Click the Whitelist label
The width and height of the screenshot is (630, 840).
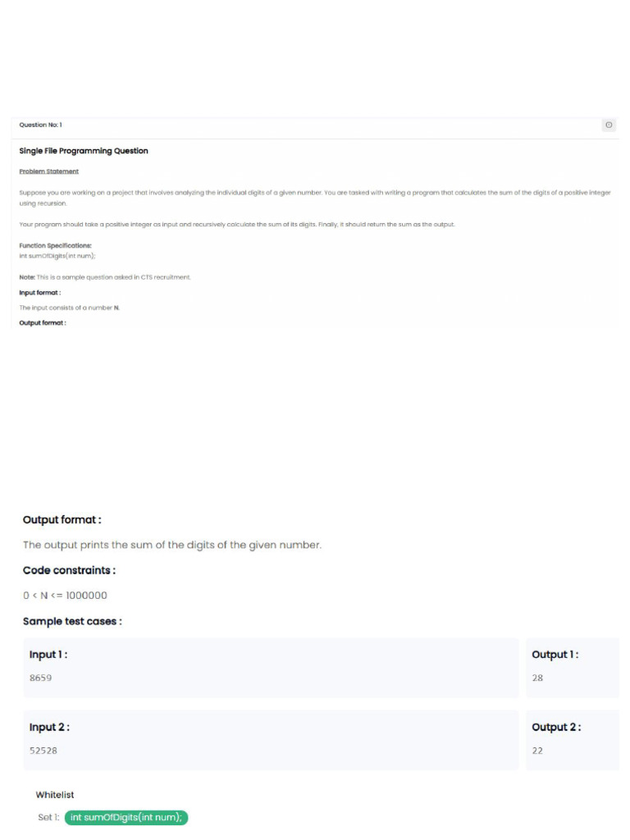coord(55,795)
